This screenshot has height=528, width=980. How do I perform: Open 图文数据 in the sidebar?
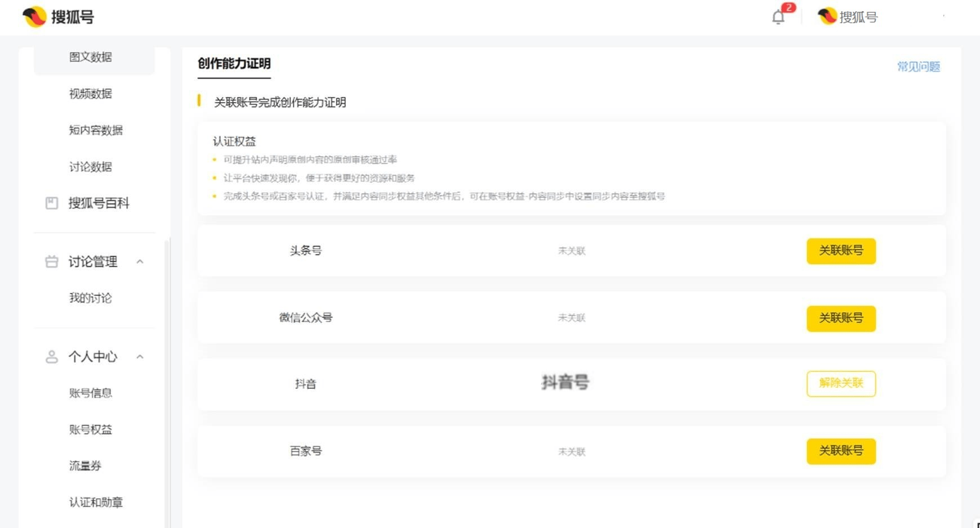91,57
